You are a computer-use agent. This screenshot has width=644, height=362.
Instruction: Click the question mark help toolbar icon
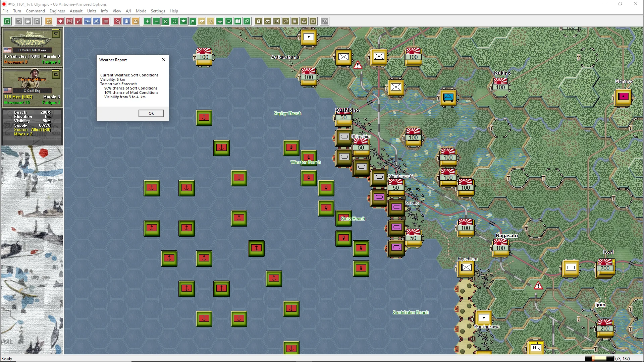325,21
